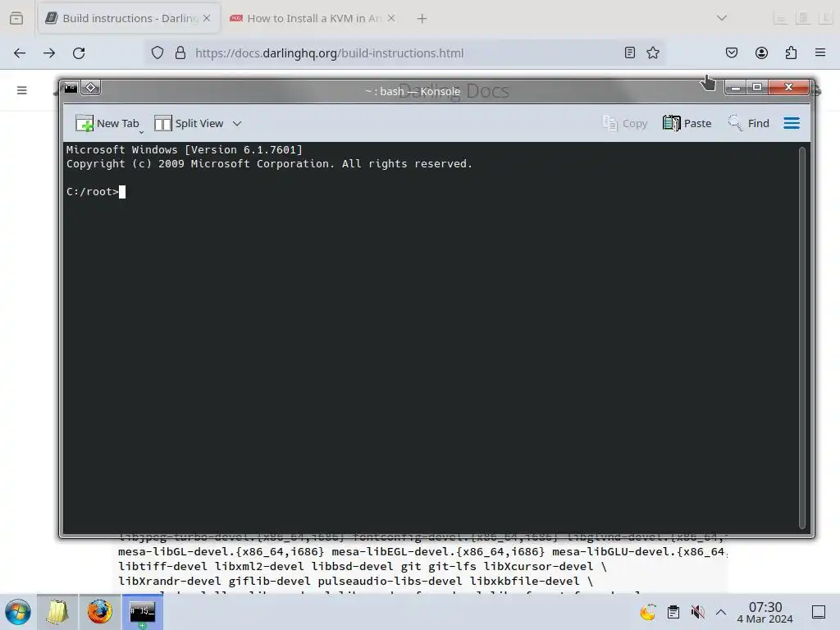
Task: Reload the Firefox page
Action: 79,53
